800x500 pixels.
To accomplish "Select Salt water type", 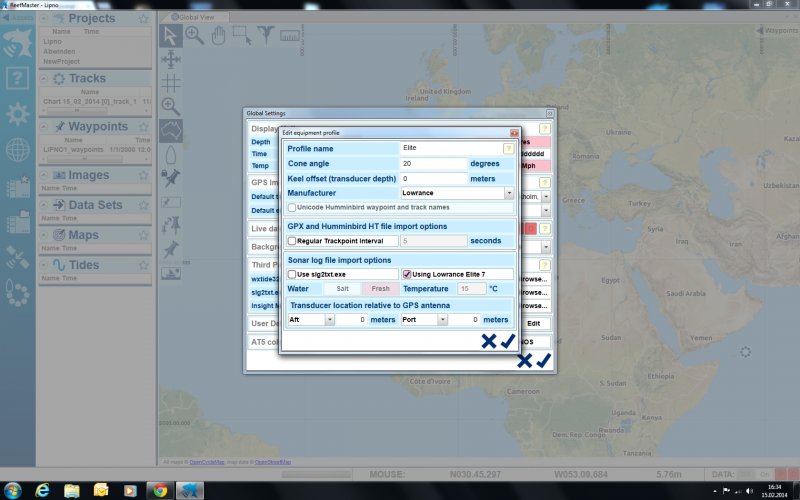I will tap(342, 288).
